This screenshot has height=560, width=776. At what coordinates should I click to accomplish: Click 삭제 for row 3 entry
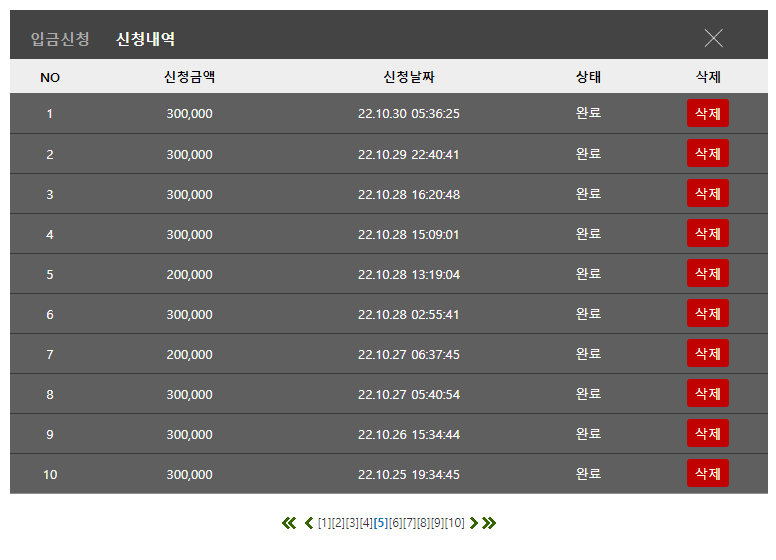708,193
